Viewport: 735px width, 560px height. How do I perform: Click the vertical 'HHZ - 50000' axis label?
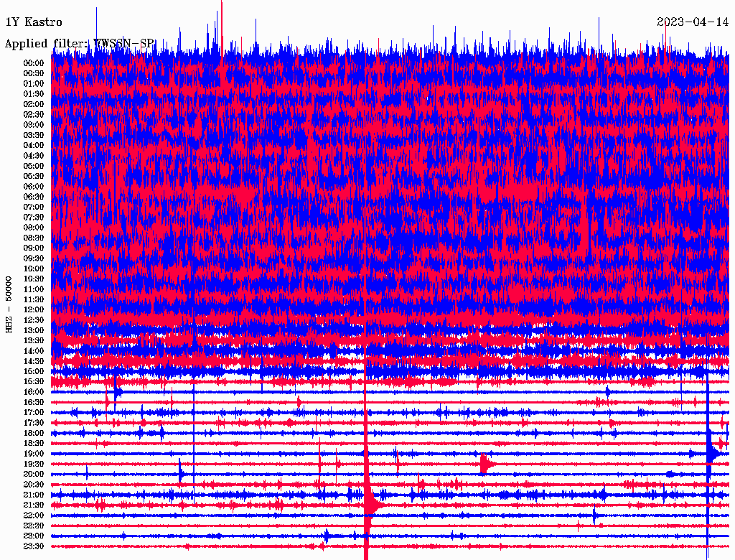point(9,305)
